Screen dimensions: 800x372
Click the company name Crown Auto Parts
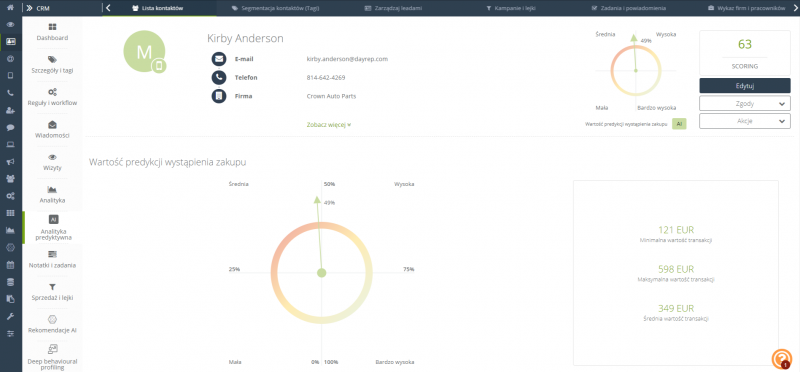(331, 96)
